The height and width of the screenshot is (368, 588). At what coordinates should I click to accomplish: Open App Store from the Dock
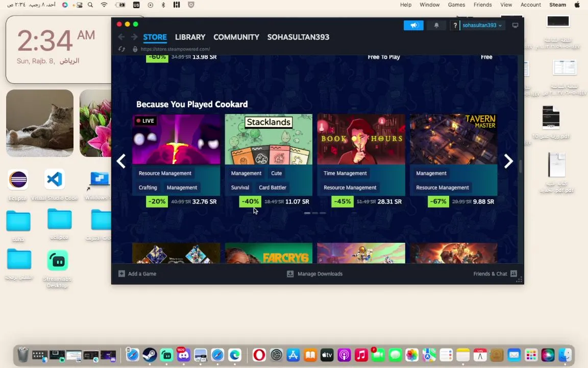coord(293,355)
